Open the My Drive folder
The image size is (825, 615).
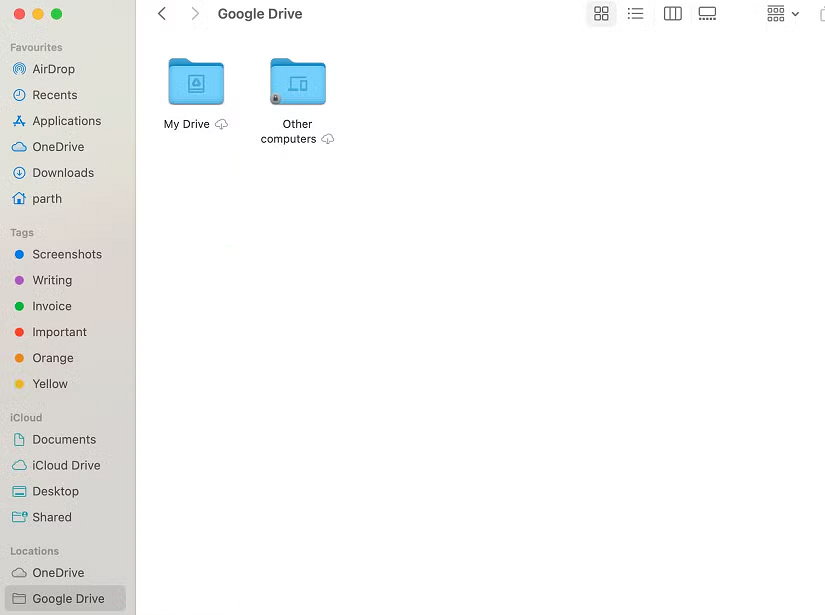(x=196, y=82)
